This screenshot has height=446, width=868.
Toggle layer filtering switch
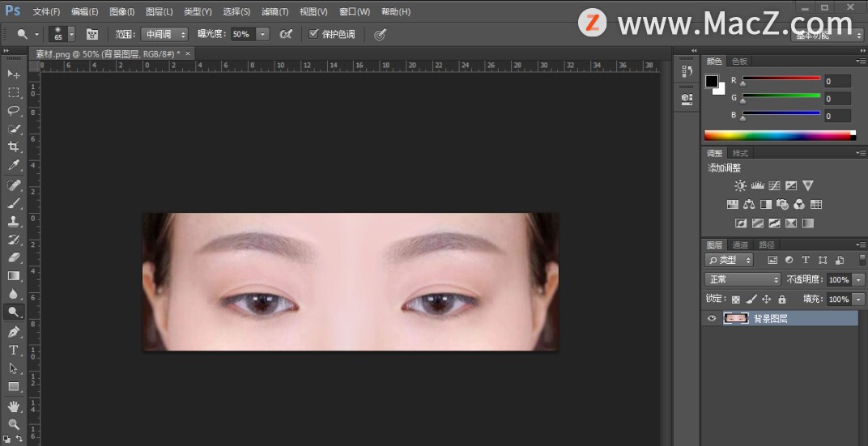point(862,260)
